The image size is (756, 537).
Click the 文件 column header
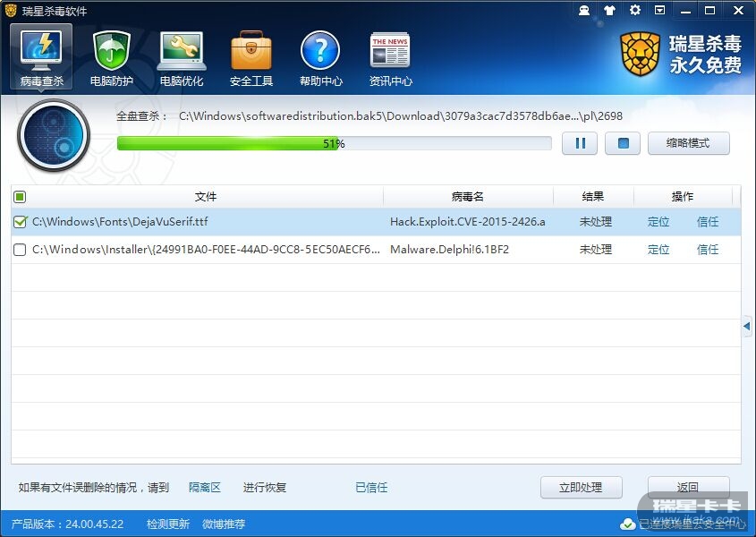click(206, 196)
